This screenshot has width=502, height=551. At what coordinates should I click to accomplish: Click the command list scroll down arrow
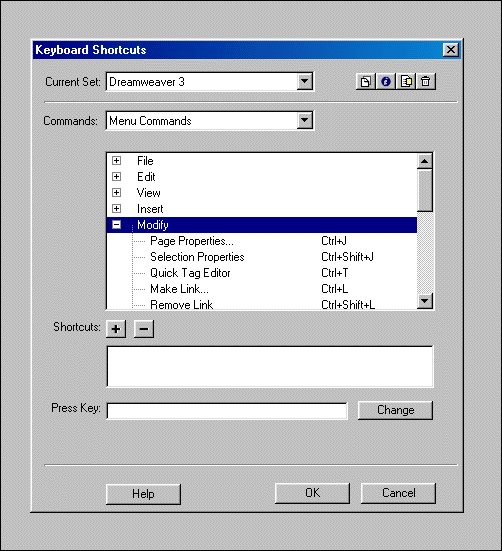point(425,301)
